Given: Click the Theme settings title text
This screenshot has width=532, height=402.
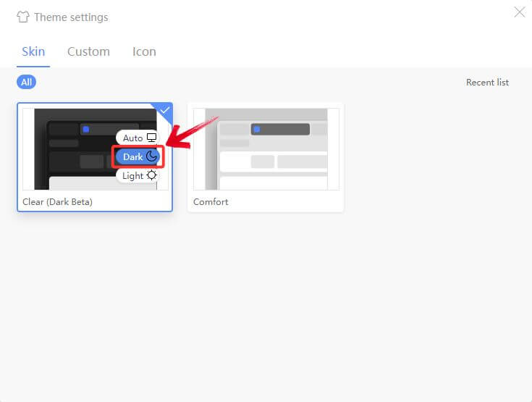Looking at the screenshot, I should click(x=71, y=17).
